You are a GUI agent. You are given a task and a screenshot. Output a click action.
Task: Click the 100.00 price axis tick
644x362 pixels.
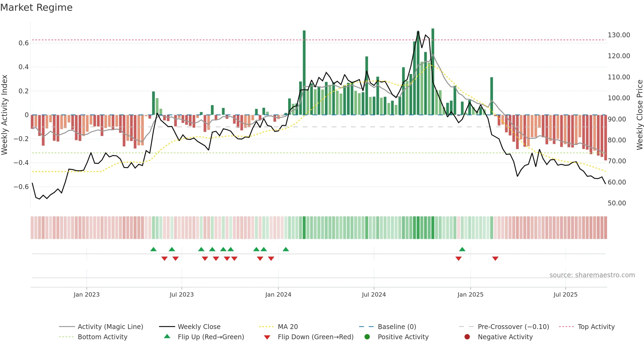click(619, 98)
